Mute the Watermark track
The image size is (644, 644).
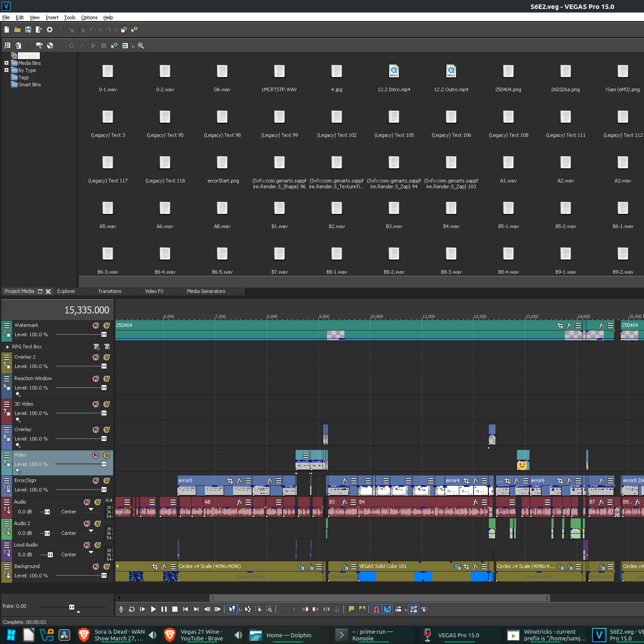coord(96,326)
